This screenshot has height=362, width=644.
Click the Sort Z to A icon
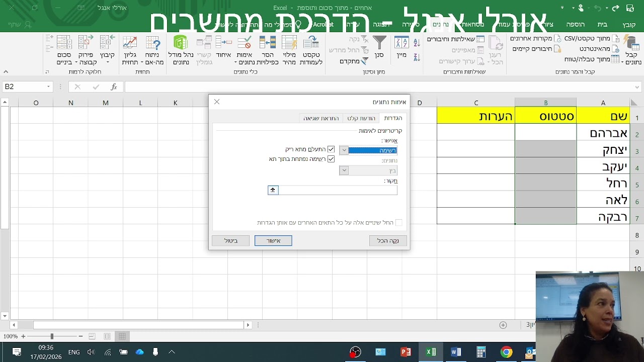tap(417, 57)
